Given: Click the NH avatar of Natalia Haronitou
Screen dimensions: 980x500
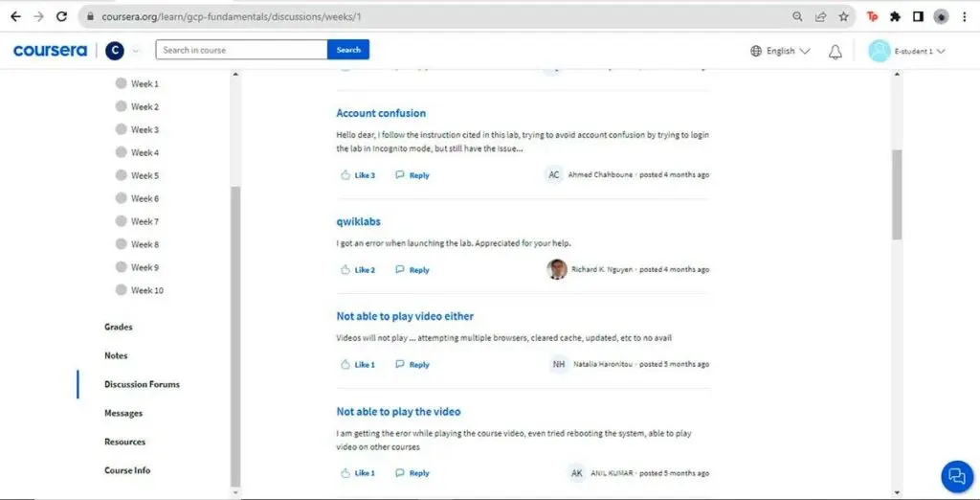Looking at the screenshot, I should (x=559, y=364).
